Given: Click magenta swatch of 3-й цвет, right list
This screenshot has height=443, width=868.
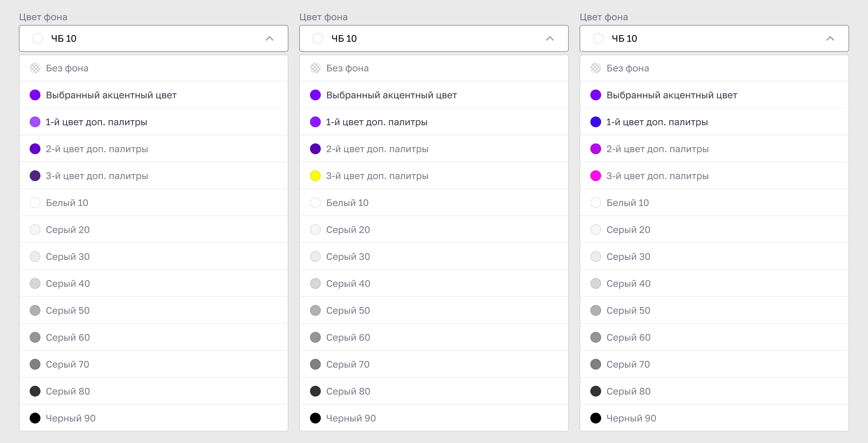Looking at the screenshot, I should click(x=596, y=176).
